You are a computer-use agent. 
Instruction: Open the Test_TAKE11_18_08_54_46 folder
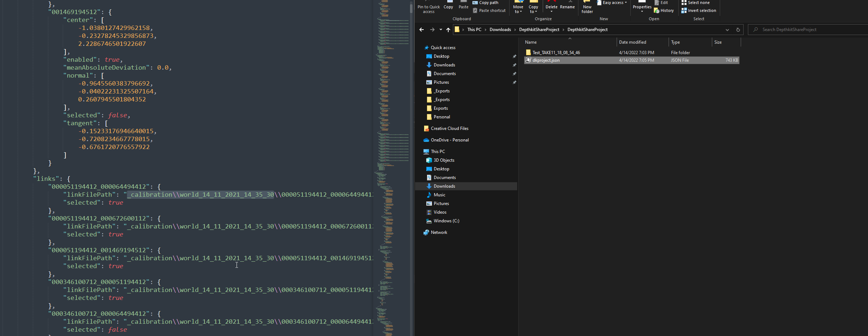(556, 53)
